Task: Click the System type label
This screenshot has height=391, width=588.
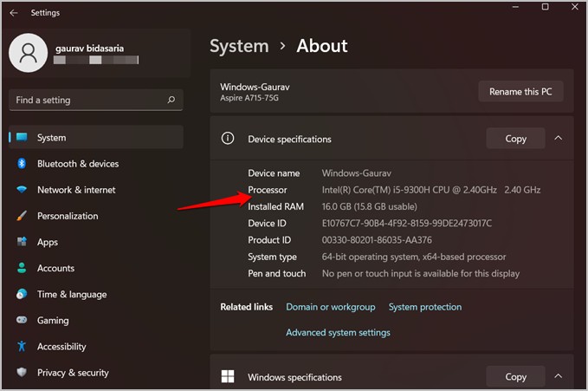Action: click(272, 257)
